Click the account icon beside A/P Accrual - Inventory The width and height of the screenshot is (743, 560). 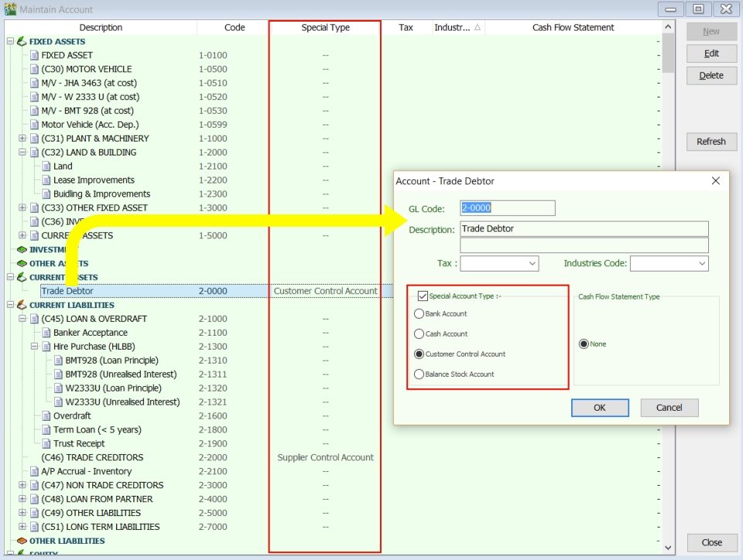coord(34,472)
